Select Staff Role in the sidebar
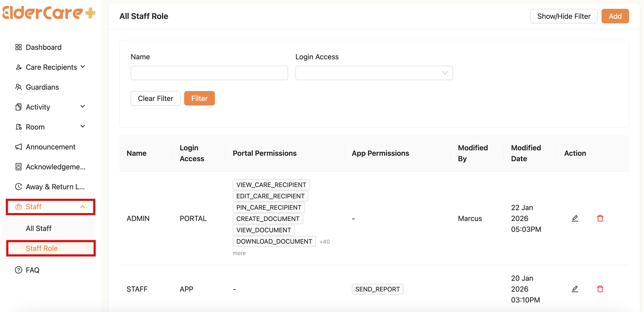The height and width of the screenshot is (312, 644). click(x=42, y=248)
